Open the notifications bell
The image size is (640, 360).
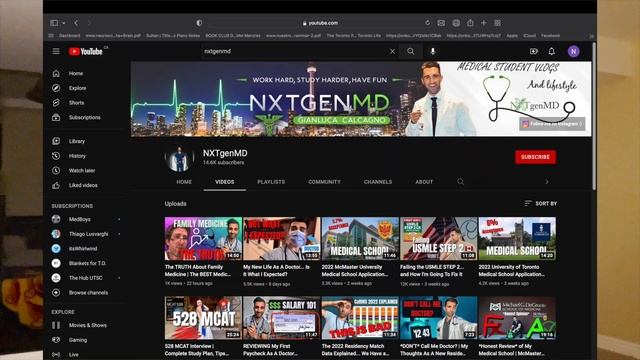[551, 51]
